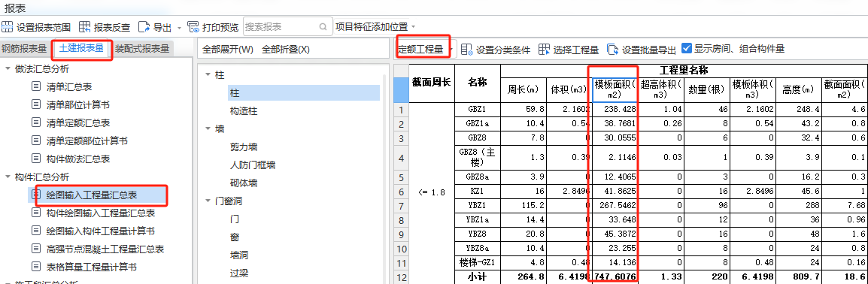Click the 楼梯-GZ1 name cell

[477, 262]
